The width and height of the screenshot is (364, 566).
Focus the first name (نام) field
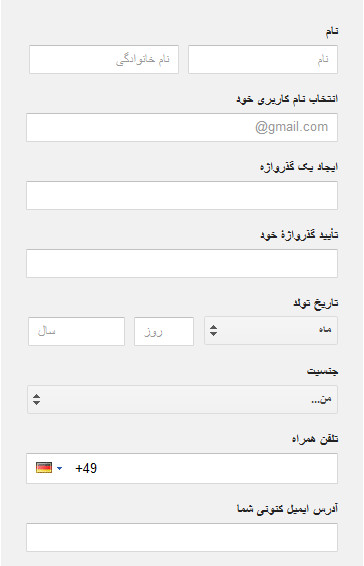pos(263,60)
